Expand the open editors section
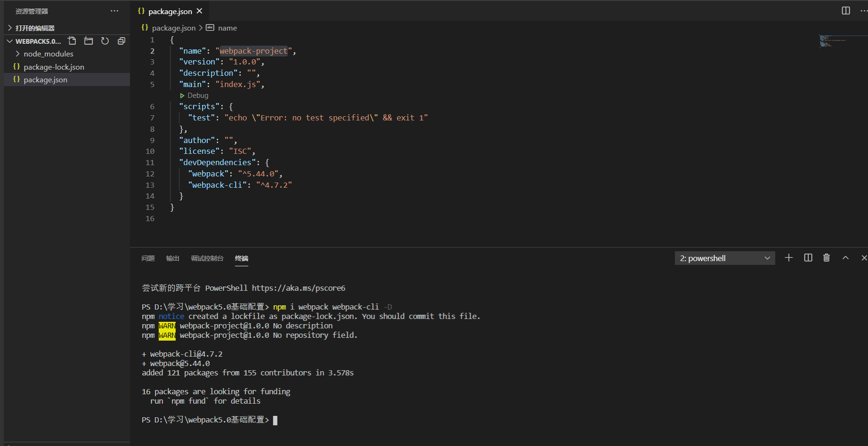This screenshot has height=446, width=868. coord(67,28)
